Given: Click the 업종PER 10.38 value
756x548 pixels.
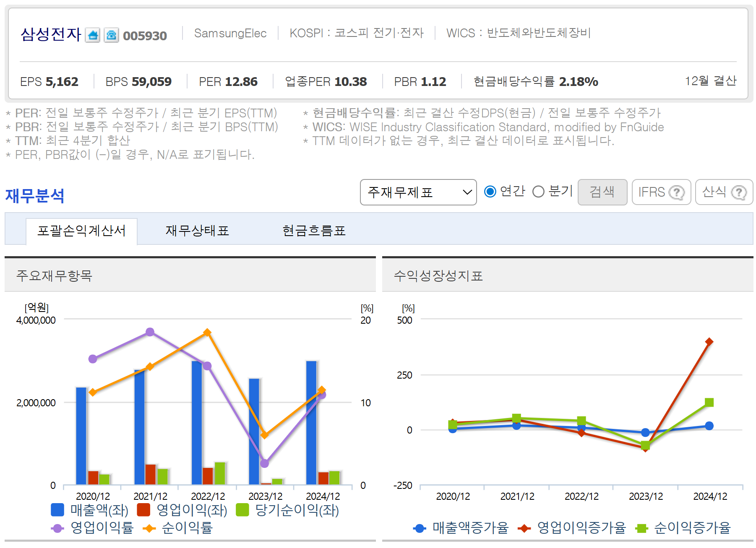Looking at the screenshot, I should [x=326, y=81].
